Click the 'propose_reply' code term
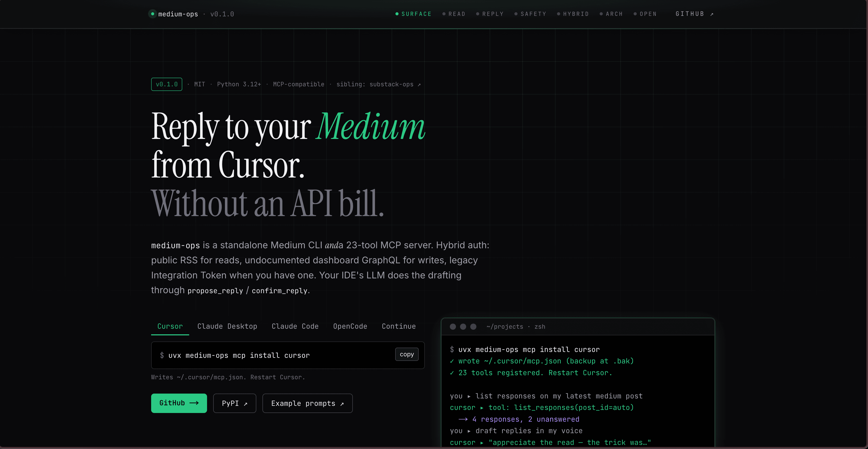The height and width of the screenshot is (449, 868). [x=215, y=291]
